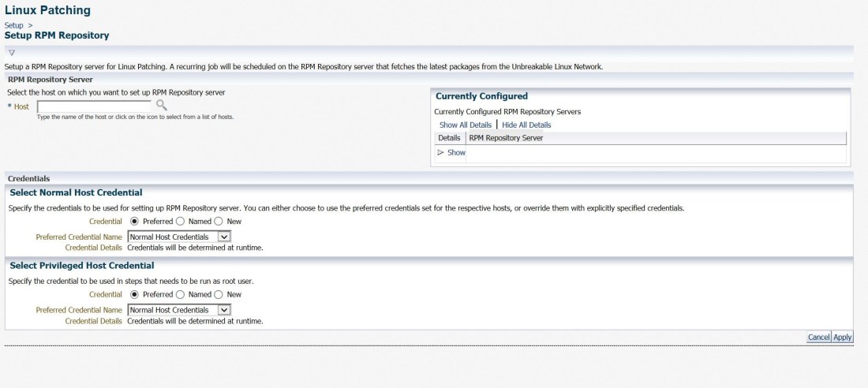Image resolution: width=868 pixels, height=388 pixels.
Task: Click the RPM Repository Server column header
Action: tap(506, 138)
